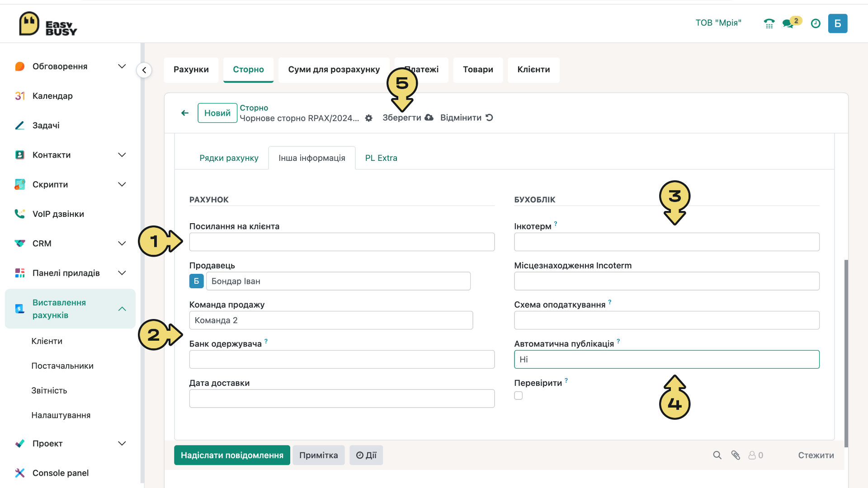Expand the Скрипти menu chevron
The image size is (868, 488).
point(122,184)
